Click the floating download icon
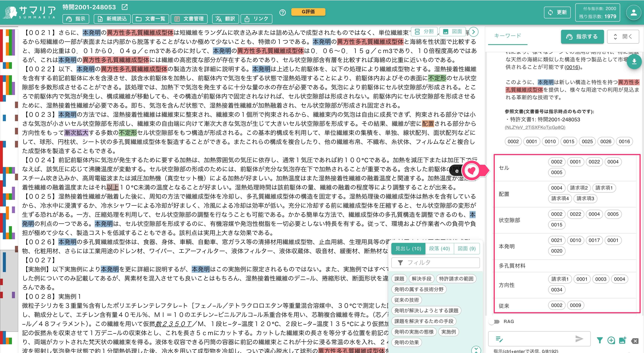 [x=634, y=62]
